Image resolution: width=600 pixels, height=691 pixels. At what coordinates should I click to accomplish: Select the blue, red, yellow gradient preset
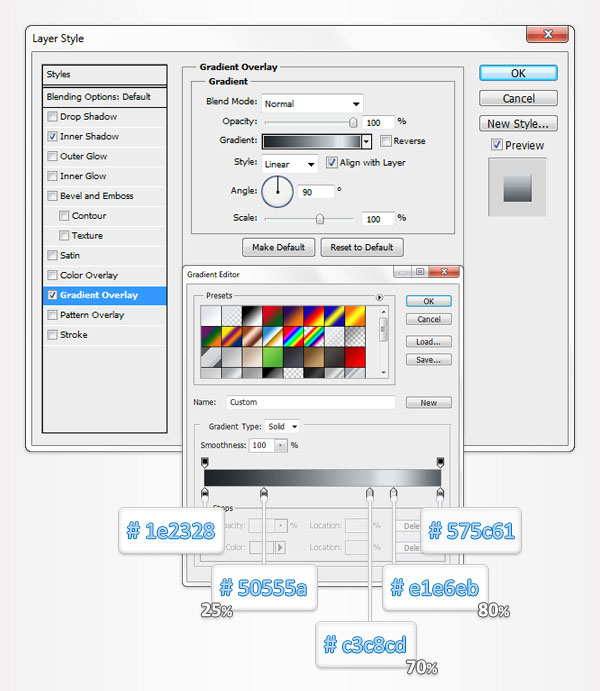(x=314, y=316)
